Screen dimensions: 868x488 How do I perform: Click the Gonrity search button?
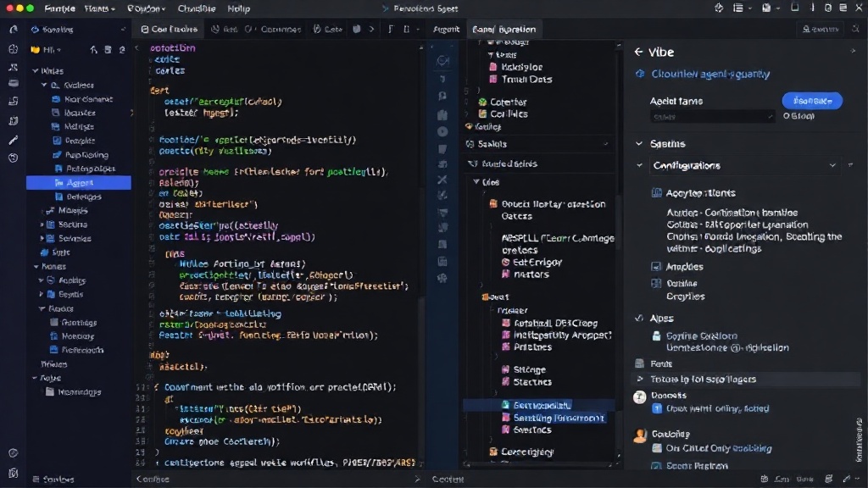821,29
